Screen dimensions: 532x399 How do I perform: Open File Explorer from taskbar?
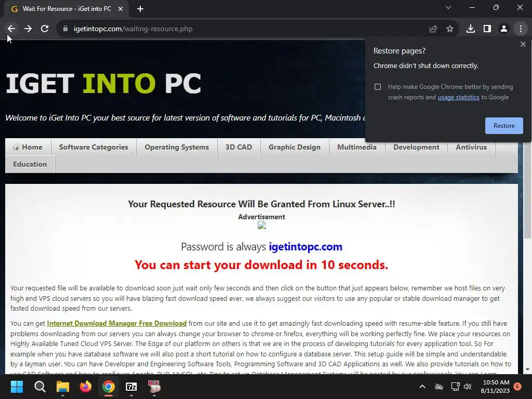click(x=63, y=387)
